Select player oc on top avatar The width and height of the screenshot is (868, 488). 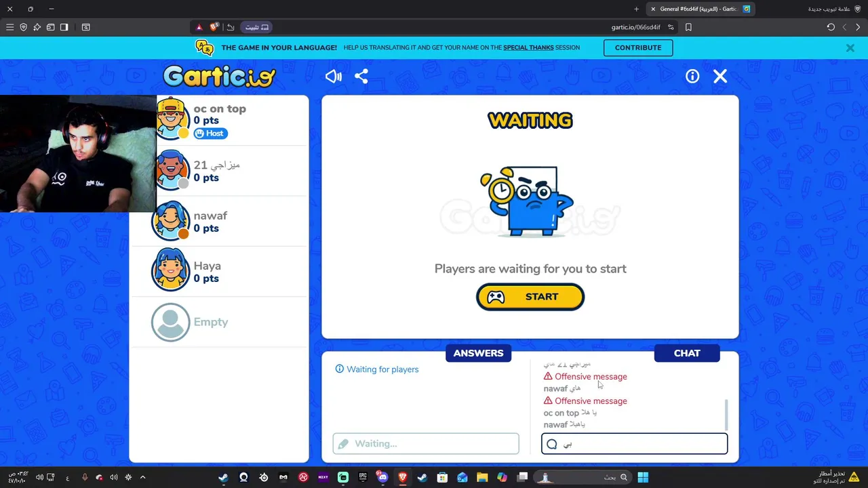(x=171, y=119)
